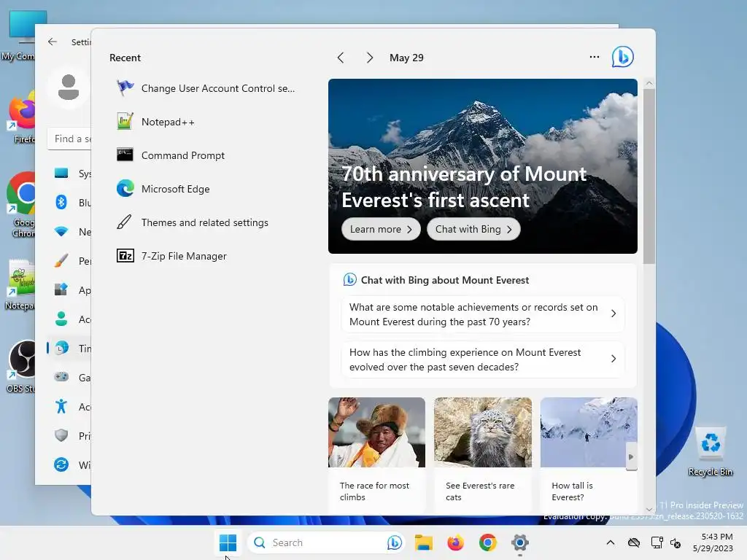This screenshot has width=747, height=560.
Task: Click the cloud sync tray icon
Action: click(634, 542)
